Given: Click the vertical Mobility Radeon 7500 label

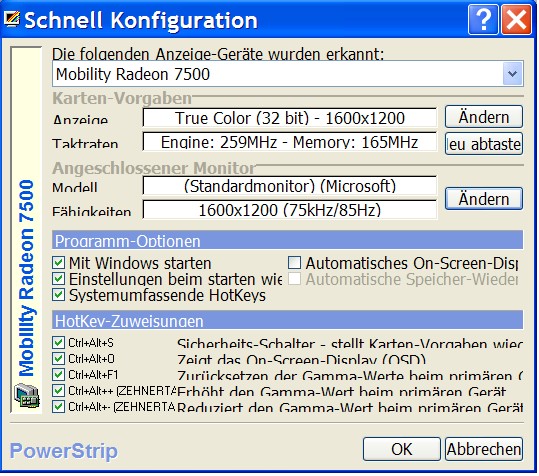Looking at the screenshot, I should tap(26, 278).
